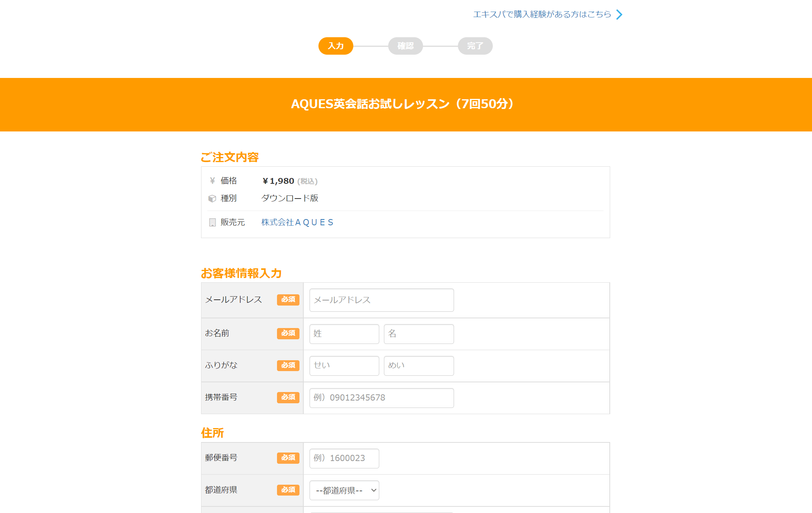Click the 必須 badge next to メールアドレス
This screenshot has width=812, height=513.
tap(288, 300)
